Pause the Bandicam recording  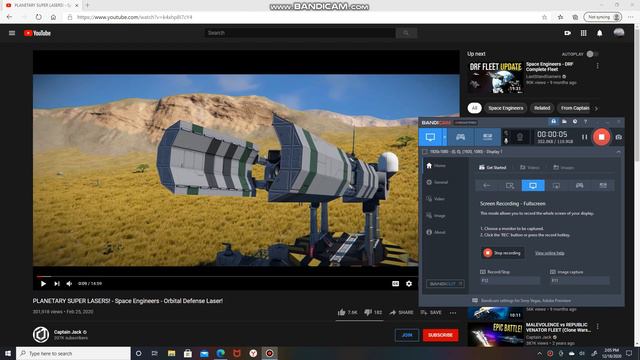(x=584, y=137)
